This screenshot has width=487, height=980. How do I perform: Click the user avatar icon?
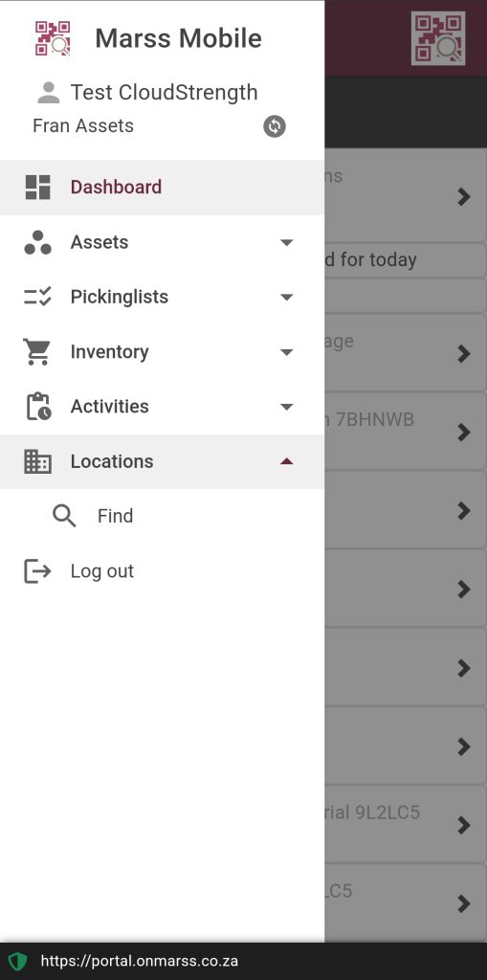48,93
